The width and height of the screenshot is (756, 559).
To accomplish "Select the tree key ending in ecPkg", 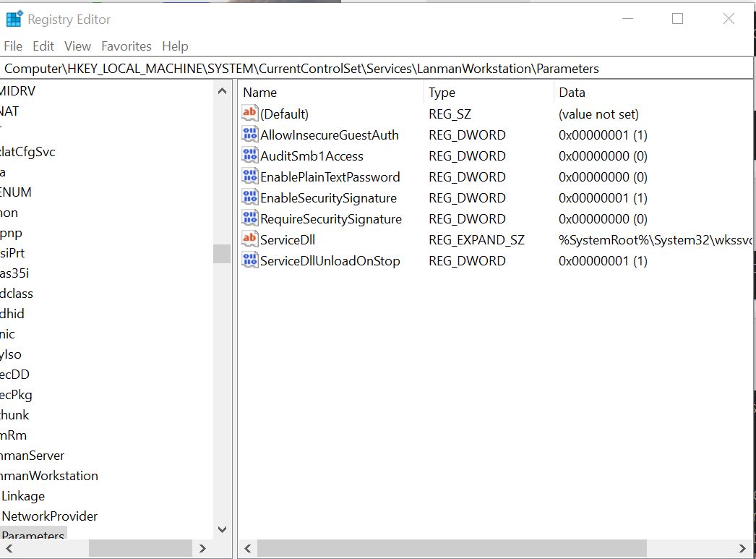I will pos(16,395).
